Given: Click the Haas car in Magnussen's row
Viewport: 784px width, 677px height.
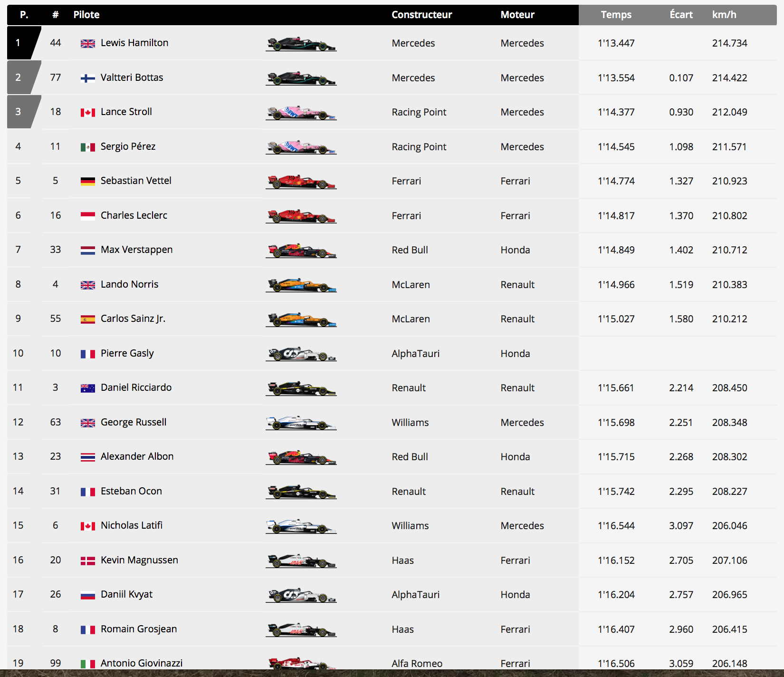Looking at the screenshot, I should (x=301, y=561).
